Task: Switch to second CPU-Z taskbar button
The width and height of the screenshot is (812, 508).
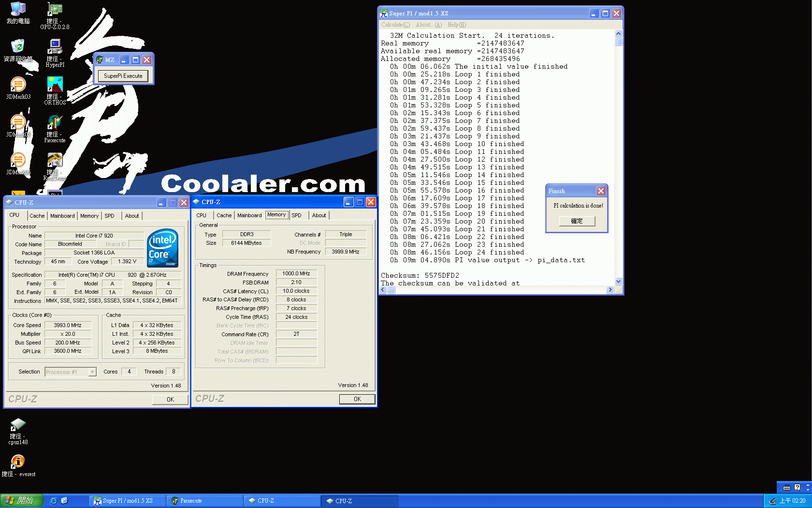Action: point(360,501)
